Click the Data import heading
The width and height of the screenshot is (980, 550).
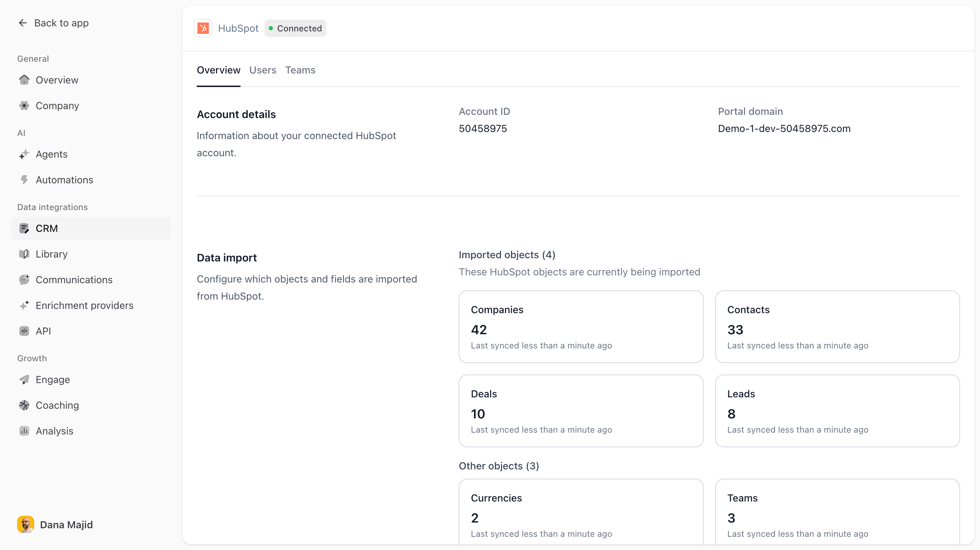point(227,258)
